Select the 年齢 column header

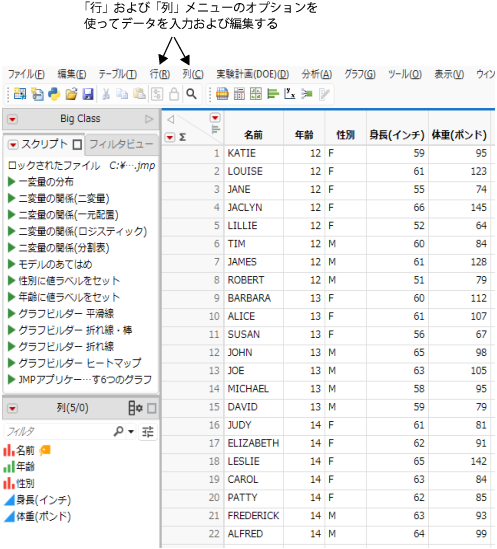pos(304,135)
